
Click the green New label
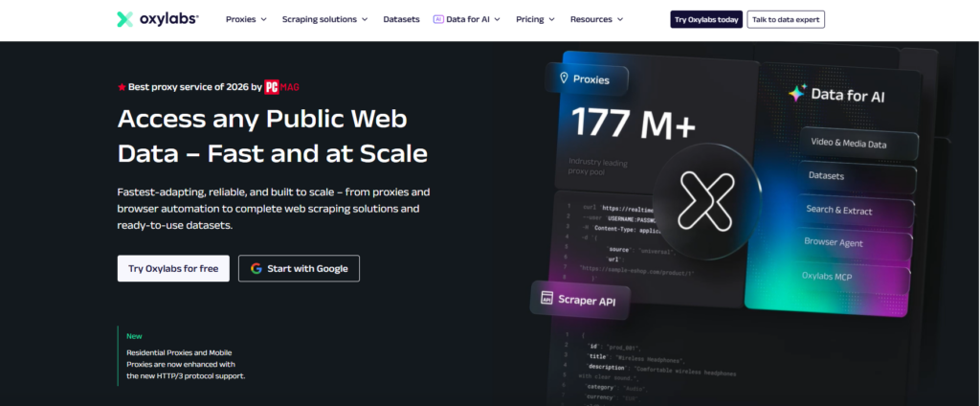(134, 336)
